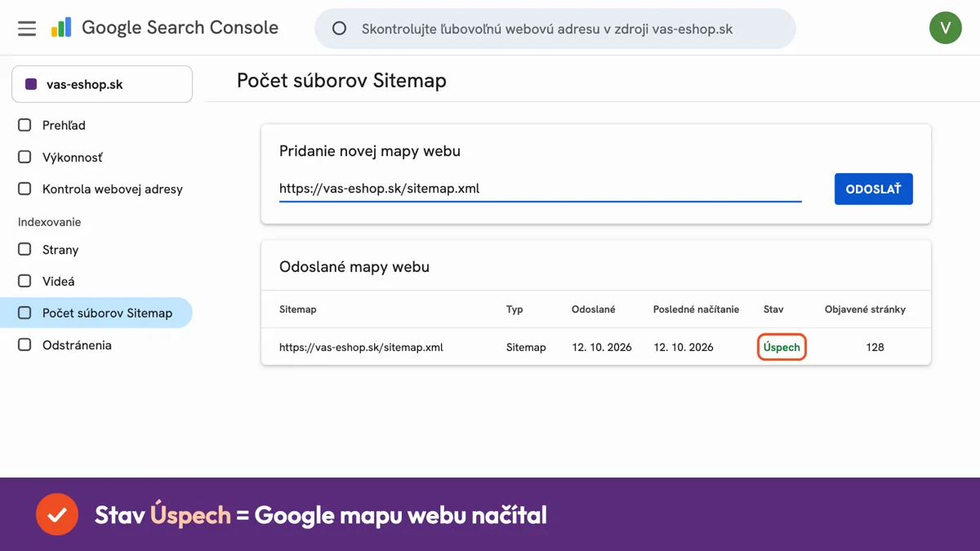Open Výkonnosť report

click(96, 157)
